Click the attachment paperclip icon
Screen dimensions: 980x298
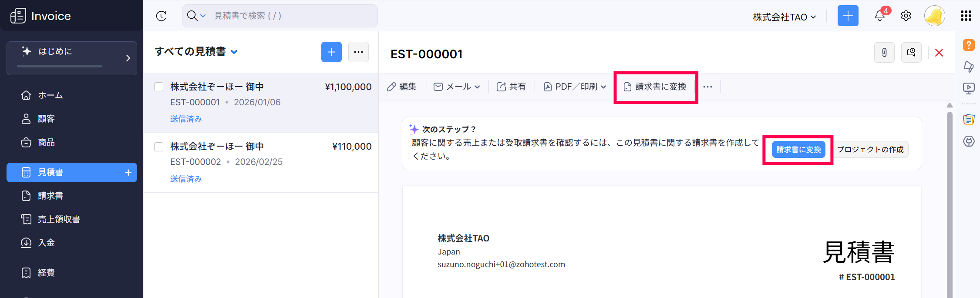pos(884,53)
